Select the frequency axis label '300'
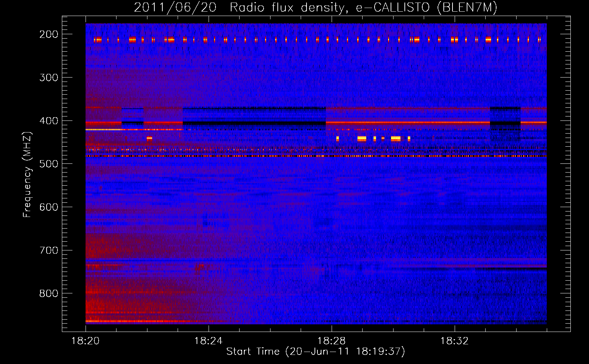Image resolution: width=589 pixels, height=364 pixels. (x=49, y=78)
